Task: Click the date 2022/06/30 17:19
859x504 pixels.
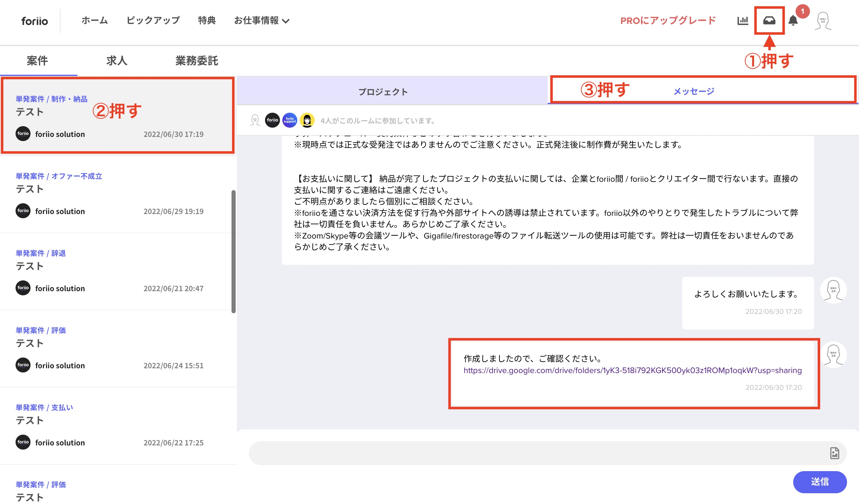Action: [x=173, y=134]
